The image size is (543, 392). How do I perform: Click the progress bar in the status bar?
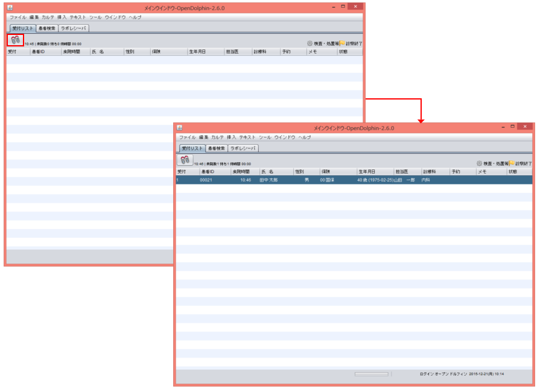coord(373,374)
